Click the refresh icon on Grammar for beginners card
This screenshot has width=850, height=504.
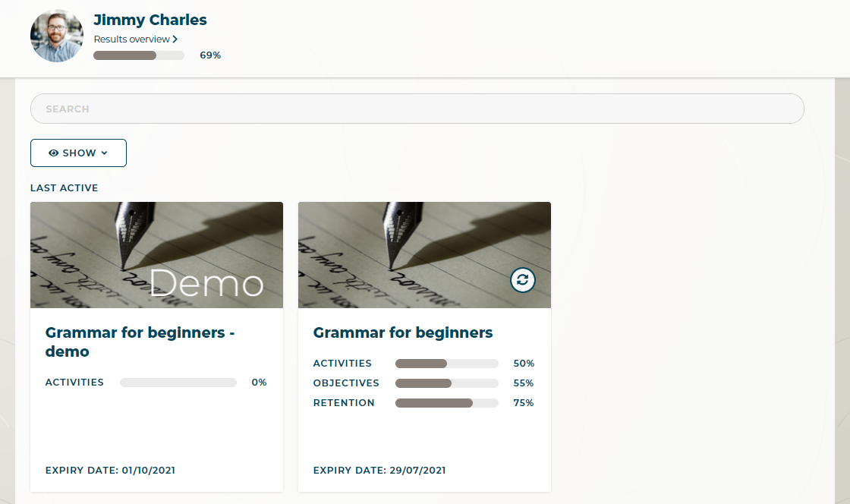coord(522,280)
